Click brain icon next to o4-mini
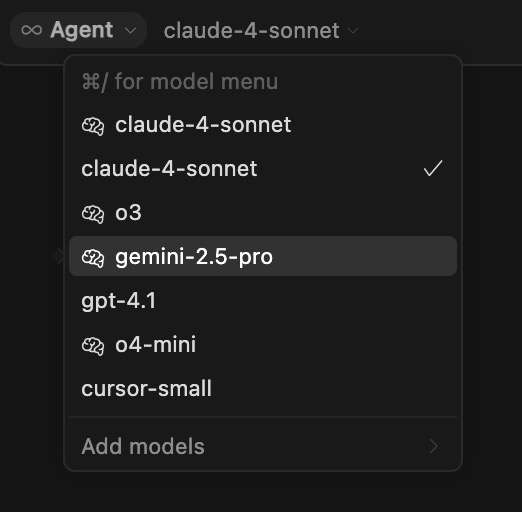Screen dimensions: 522x512 pyautogui.click(x=93, y=346)
